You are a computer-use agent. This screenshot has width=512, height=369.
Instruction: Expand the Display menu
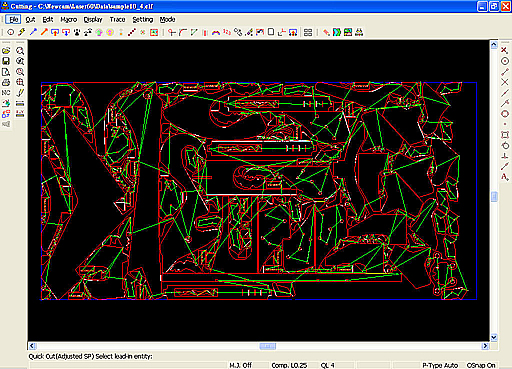(93, 20)
